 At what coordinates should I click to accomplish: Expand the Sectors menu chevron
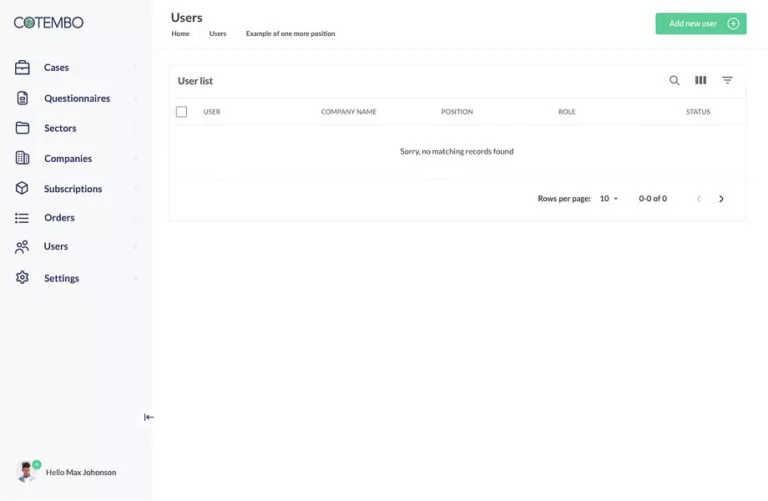click(x=135, y=128)
